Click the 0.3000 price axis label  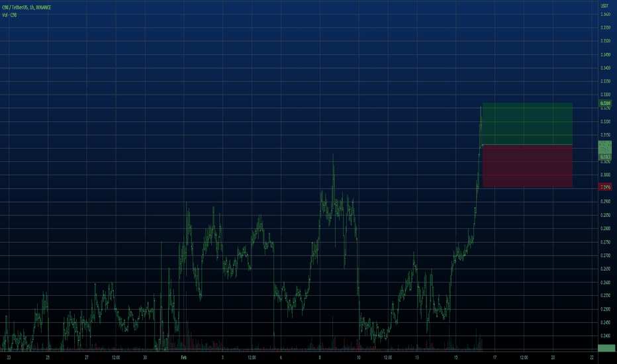point(606,175)
